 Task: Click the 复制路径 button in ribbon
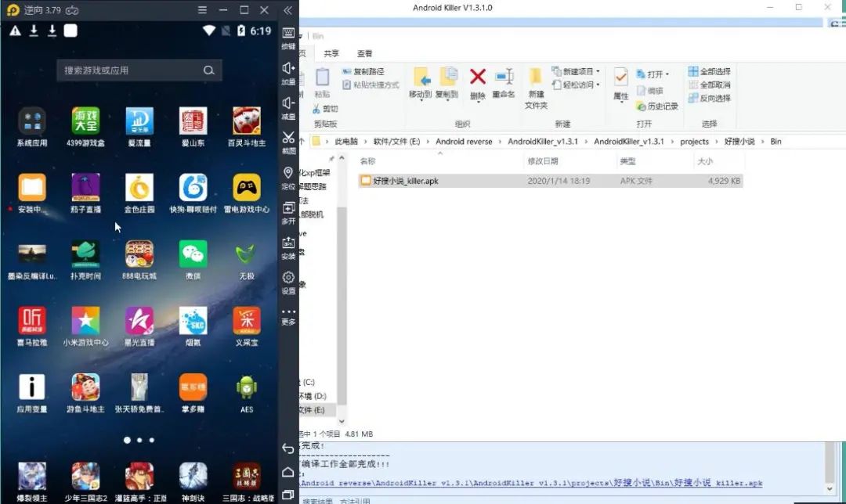point(363,71)
